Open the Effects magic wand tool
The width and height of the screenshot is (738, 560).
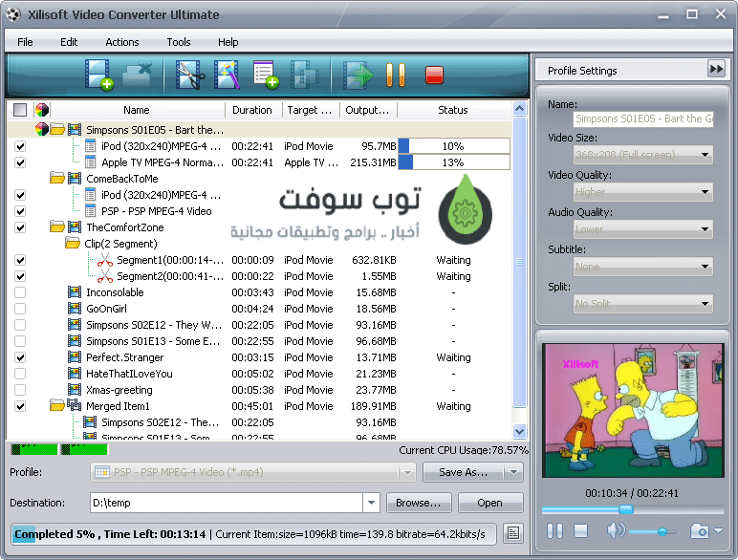pyautogui.click(x=227, y=75)
